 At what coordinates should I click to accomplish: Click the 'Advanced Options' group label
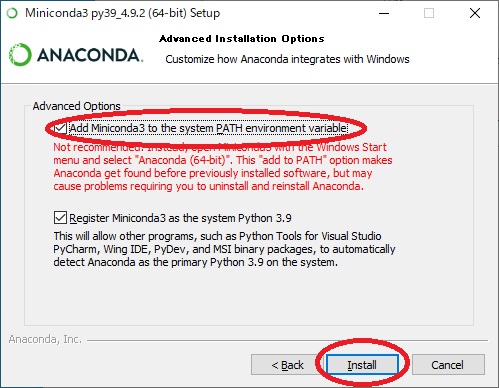[77, 106]
